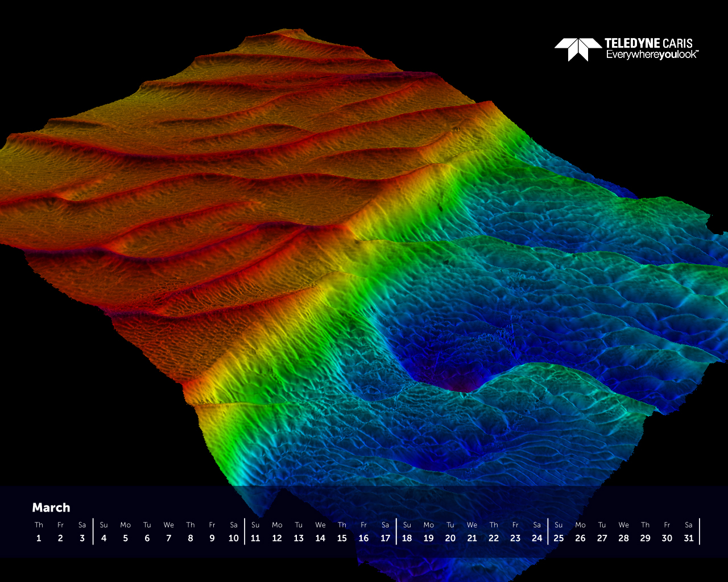This screenshot has width=728, height=582.
Task: Select date 7 in calendar
Action: (168, 538)
